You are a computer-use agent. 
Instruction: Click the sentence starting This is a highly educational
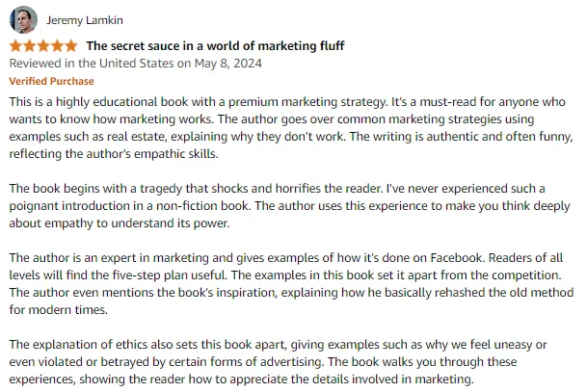[x=199, y=102]
